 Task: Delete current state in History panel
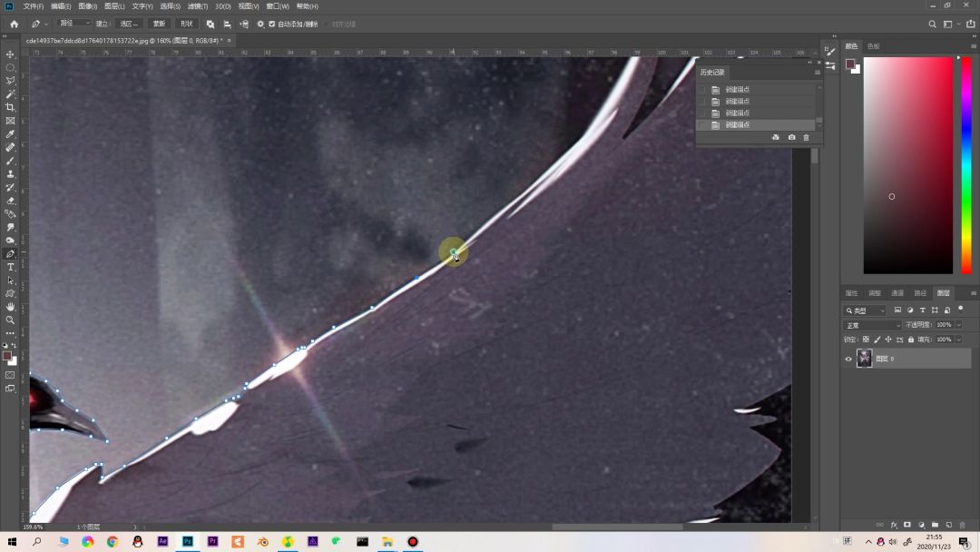806,137
